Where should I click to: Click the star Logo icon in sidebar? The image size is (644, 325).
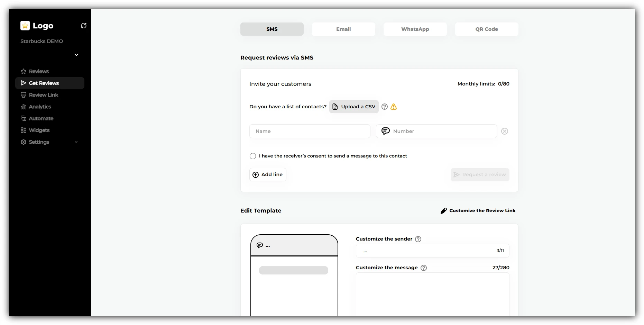click(x=25, y=26)
